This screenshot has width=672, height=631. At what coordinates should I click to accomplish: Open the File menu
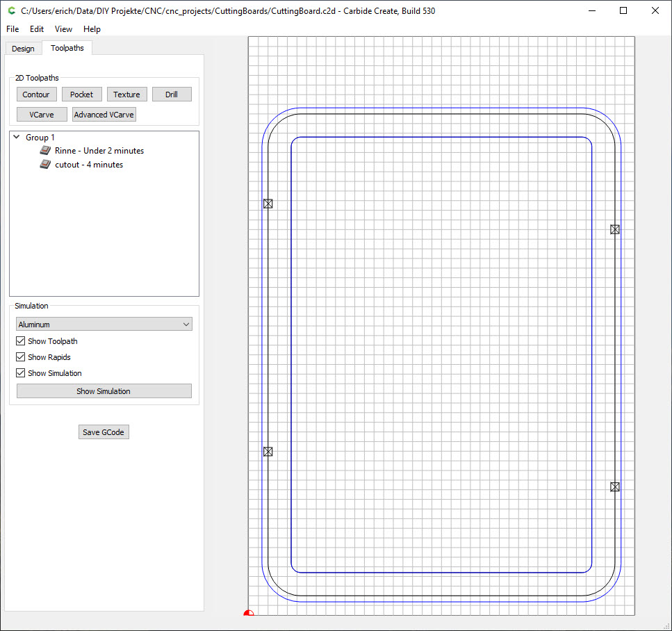point(13,29)
